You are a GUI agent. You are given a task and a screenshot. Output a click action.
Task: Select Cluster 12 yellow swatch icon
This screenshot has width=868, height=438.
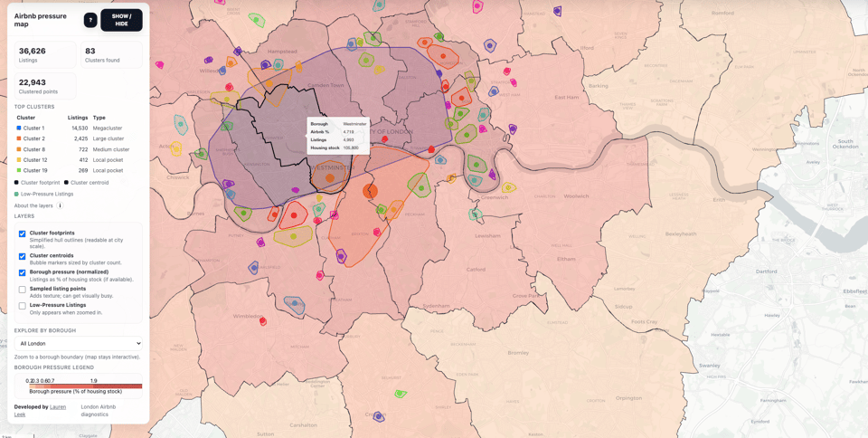coord(18,160)
